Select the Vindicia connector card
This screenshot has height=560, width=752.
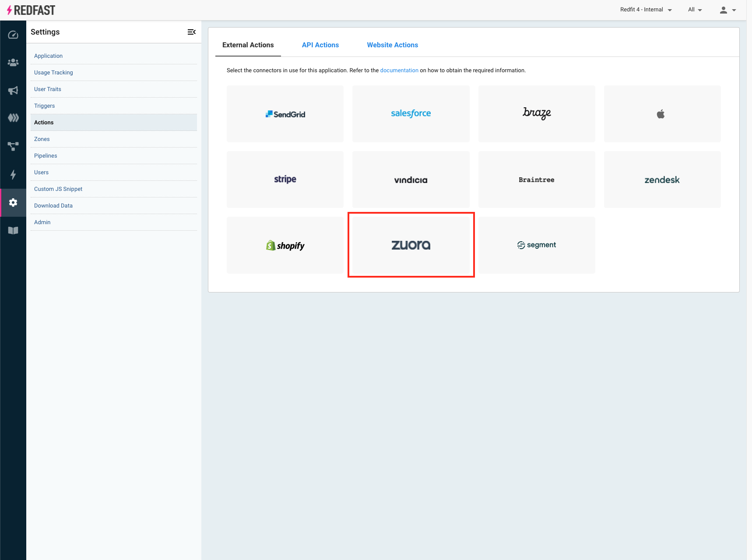coord(411,180)
